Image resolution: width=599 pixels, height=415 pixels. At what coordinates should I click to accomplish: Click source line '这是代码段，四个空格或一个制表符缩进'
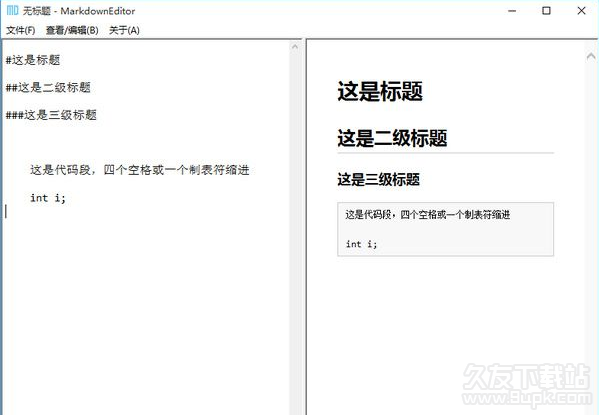140,170
